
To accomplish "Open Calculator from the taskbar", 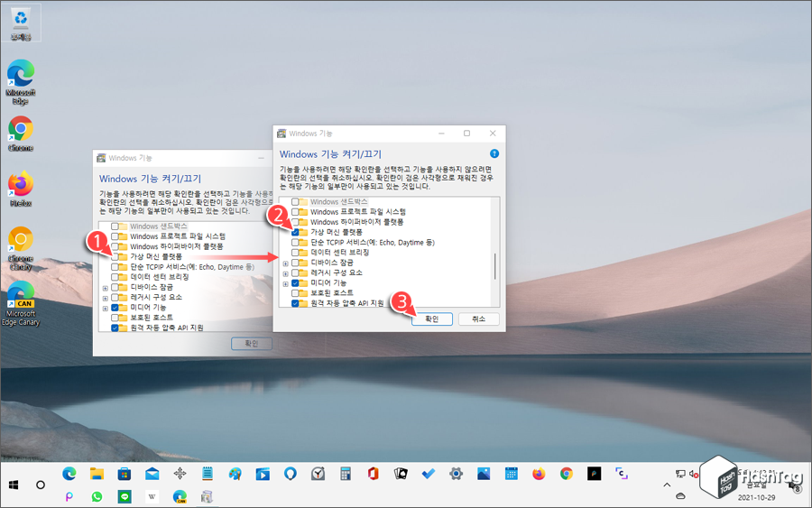I will [x=346, y=474].
